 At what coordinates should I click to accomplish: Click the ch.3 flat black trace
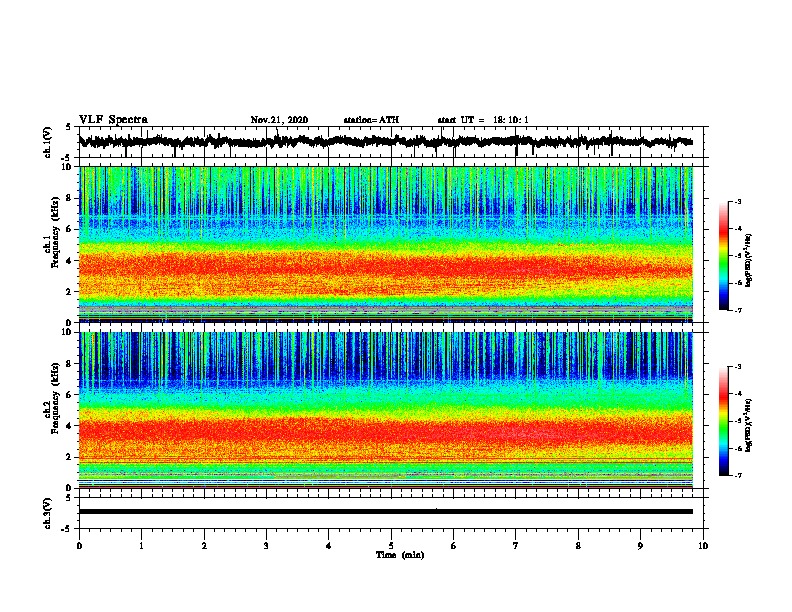[385, 512]
